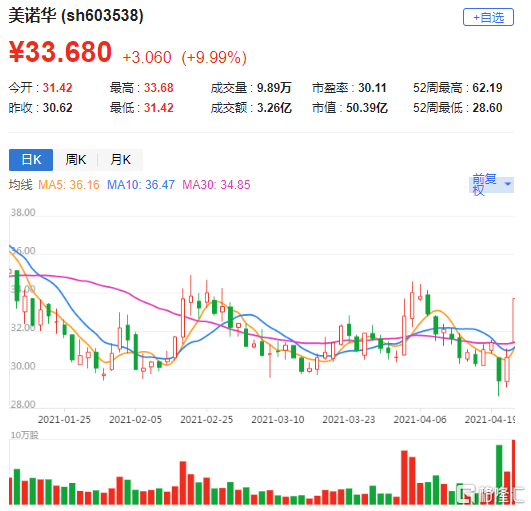
Task: Switch to the 月K monthly chart tab
Action: point(121,159)
